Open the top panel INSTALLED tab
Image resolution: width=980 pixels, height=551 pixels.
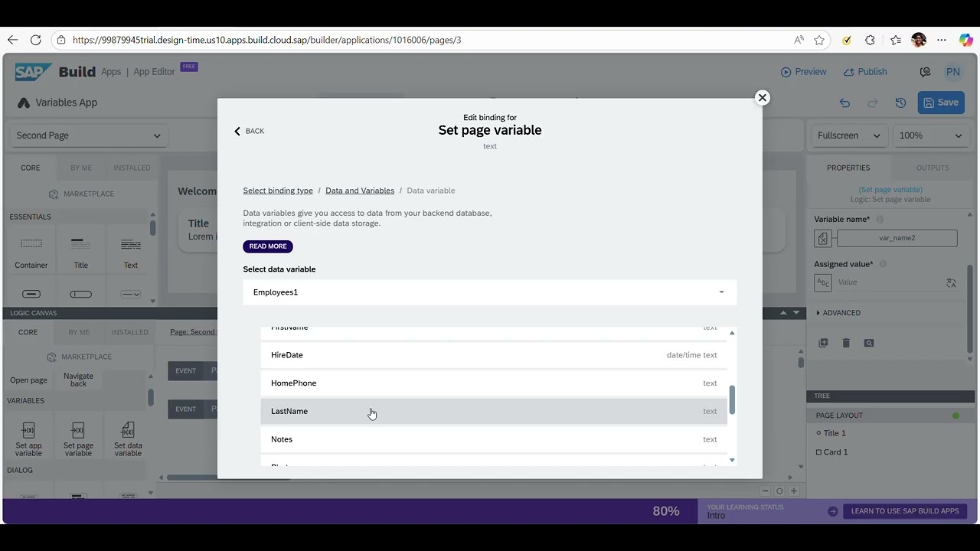click(x=132, y=168)
